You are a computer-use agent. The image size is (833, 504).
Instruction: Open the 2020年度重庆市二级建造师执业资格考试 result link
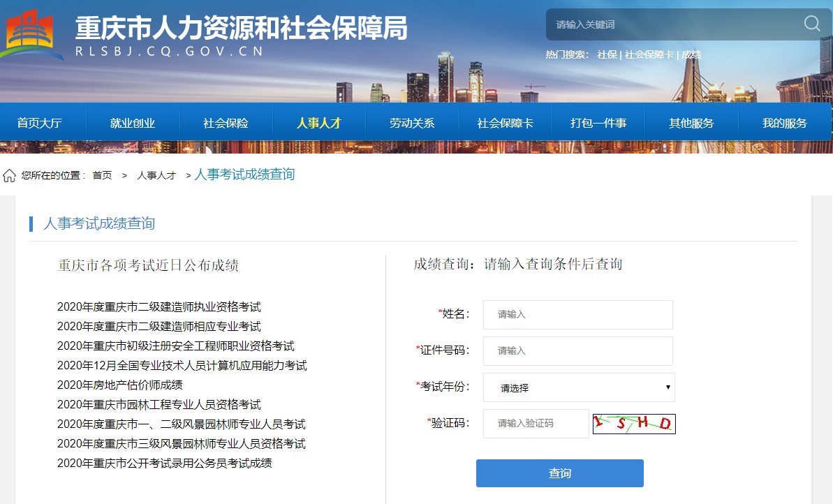pos(157,306)
